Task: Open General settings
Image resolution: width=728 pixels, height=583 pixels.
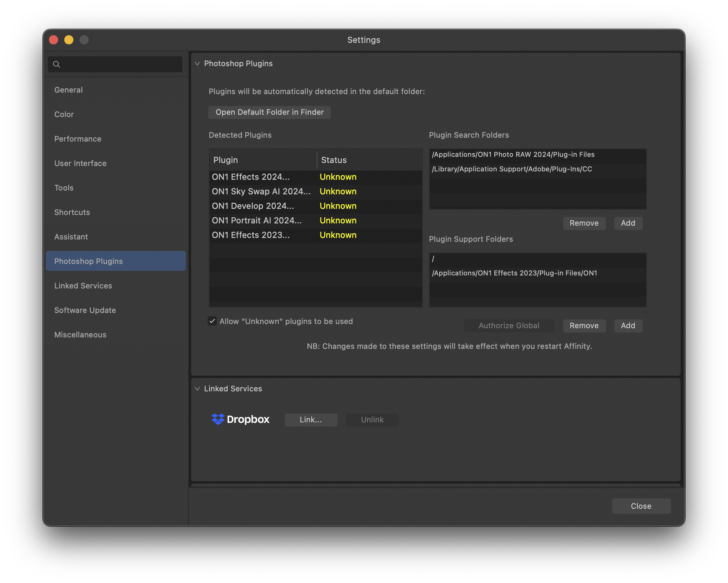Action: coord(115,90)
